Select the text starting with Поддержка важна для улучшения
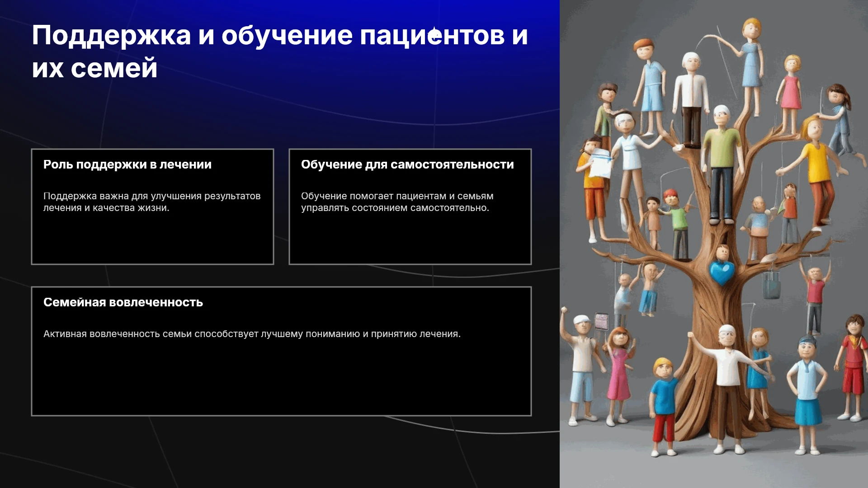The width and height of the screenshot is (868, 488). pyautogui.click(x=152, y=202)
